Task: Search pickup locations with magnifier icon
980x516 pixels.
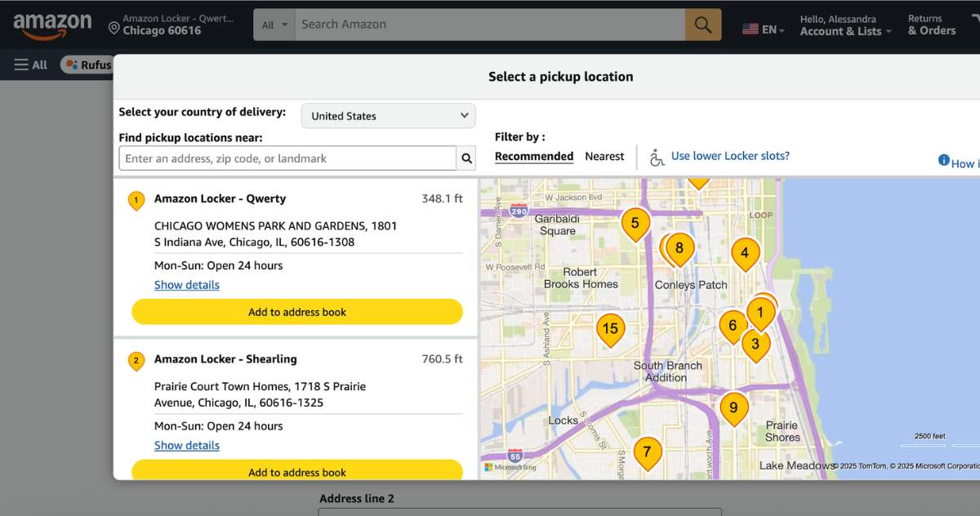Action: click(466, 158)
